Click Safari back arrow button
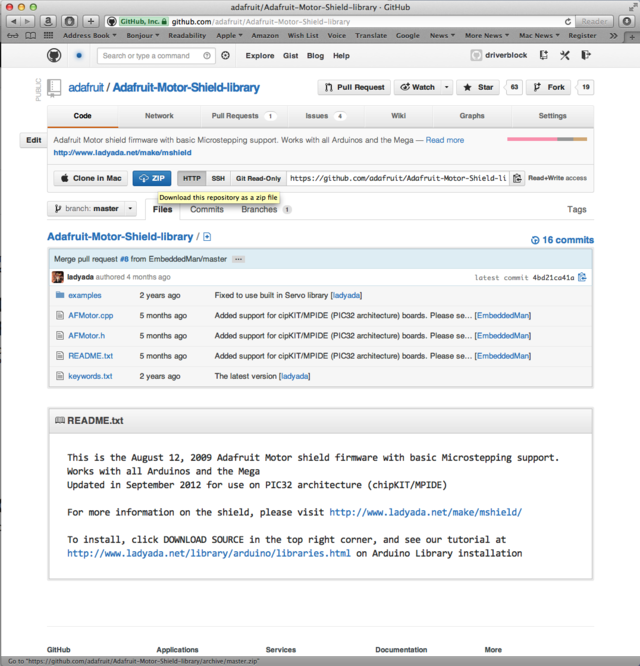This screenshot has height=666, width=640. pos(14,21)
